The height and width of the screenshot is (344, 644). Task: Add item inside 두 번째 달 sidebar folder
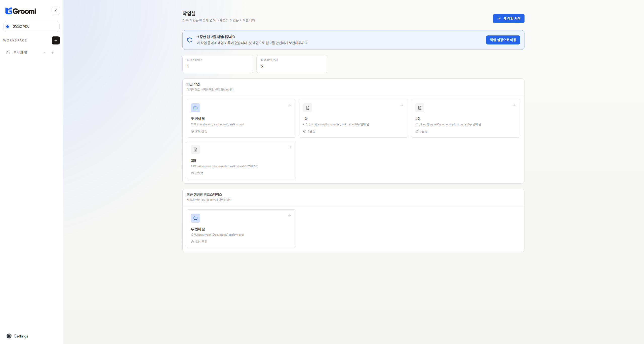tap(53, 53)
